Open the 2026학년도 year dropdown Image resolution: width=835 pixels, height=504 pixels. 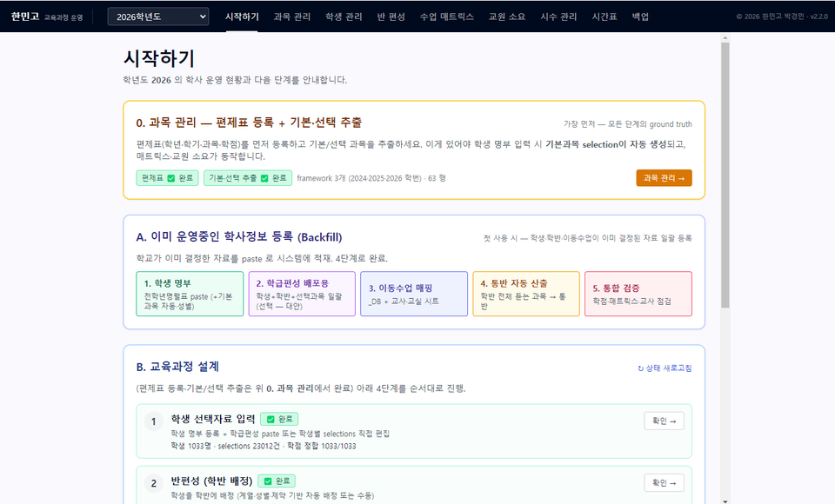(x=158, y=17)
